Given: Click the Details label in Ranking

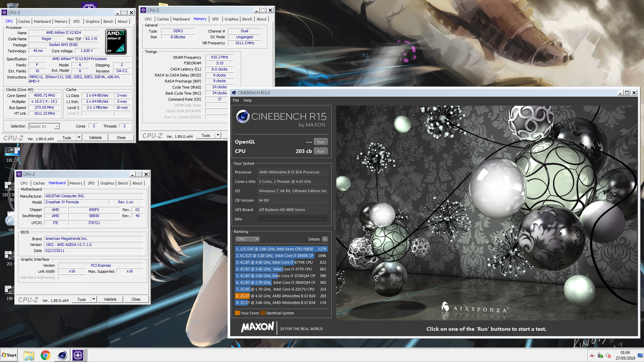Looking at the screenshot, I should [314, 239].
